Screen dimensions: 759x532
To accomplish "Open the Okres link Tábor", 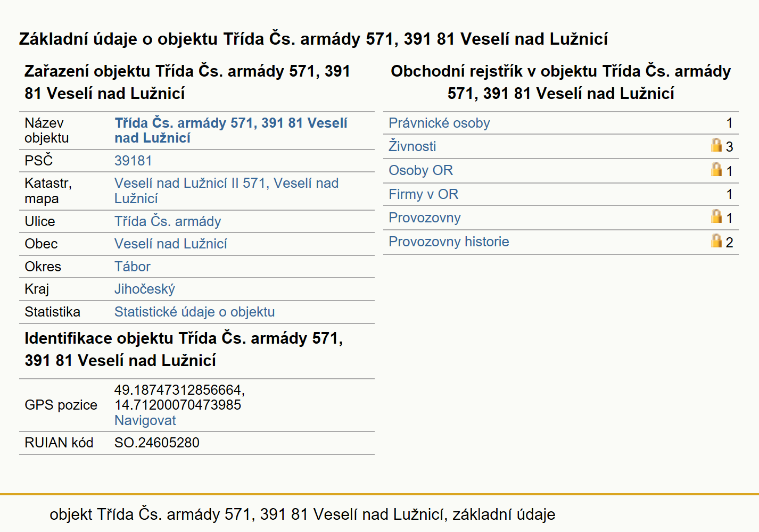I will coord(132,267).
